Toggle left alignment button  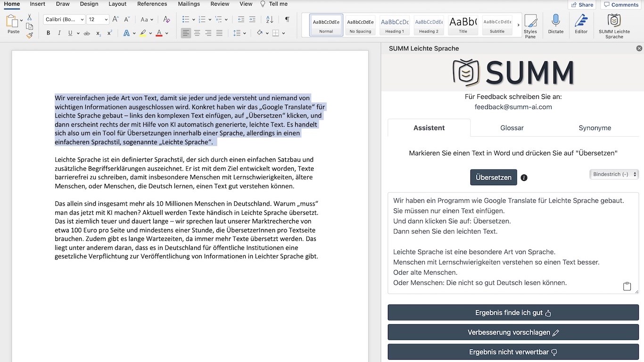[186, 33]
